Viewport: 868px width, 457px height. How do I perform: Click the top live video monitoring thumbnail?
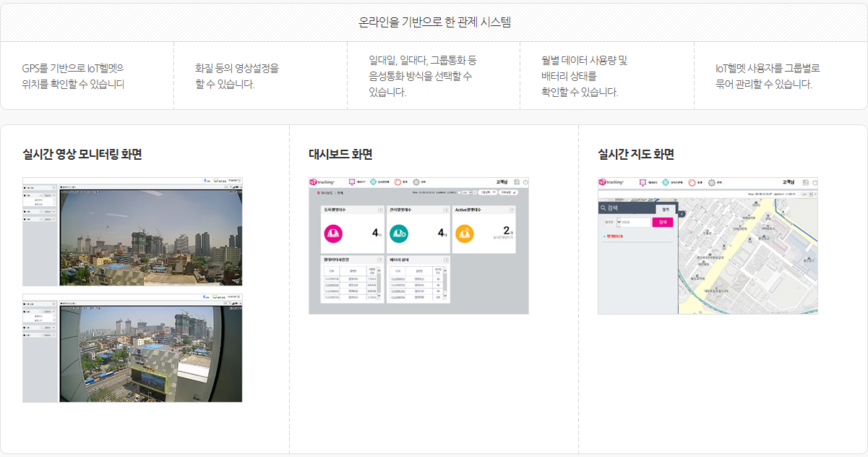150,239
